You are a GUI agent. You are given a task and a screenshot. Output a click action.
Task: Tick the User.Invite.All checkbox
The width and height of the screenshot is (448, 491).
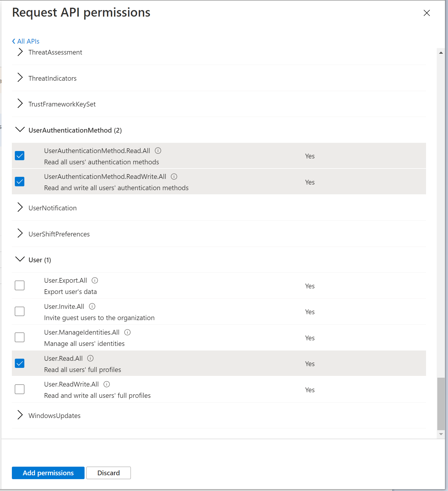[20, 312]
